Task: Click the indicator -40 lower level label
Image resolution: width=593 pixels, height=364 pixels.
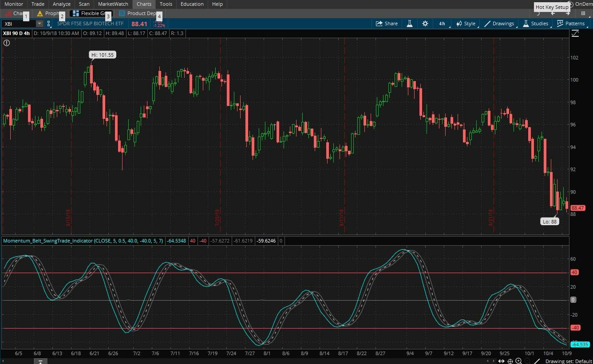Action: coord(575,328)
